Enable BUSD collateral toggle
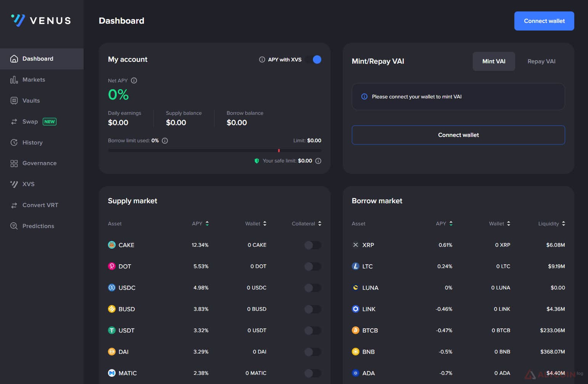 (313, 309)
